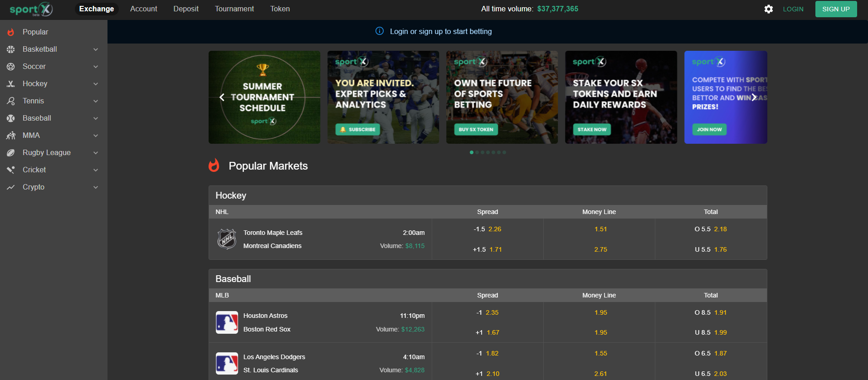Screen dimensions: 868x380
Task: Click the SportX logo
Action: pyautogui.click(x=31, y=9)
